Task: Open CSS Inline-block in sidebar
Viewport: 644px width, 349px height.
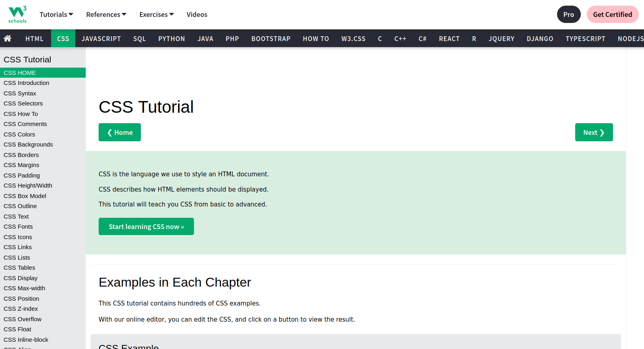Action: pyautogui.click(x=43, y=340)
